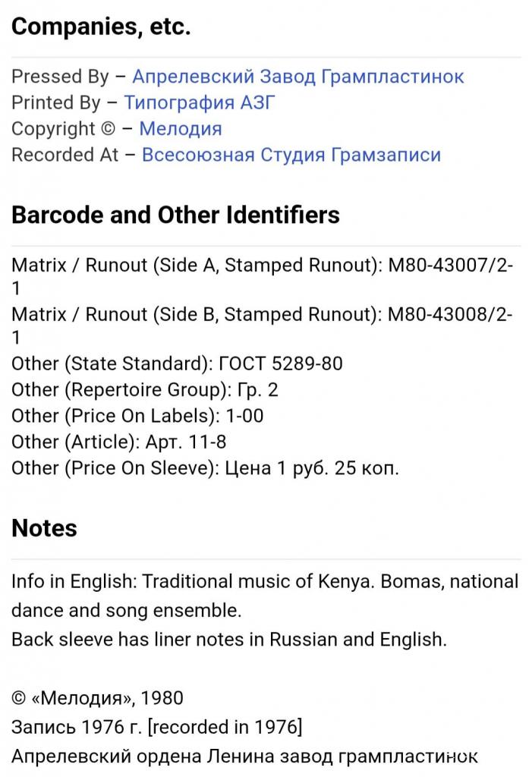
Task: Open the Всесоюзная Студия Грамзаписи link
Action: pyautogui.click(x=291, y=155)
